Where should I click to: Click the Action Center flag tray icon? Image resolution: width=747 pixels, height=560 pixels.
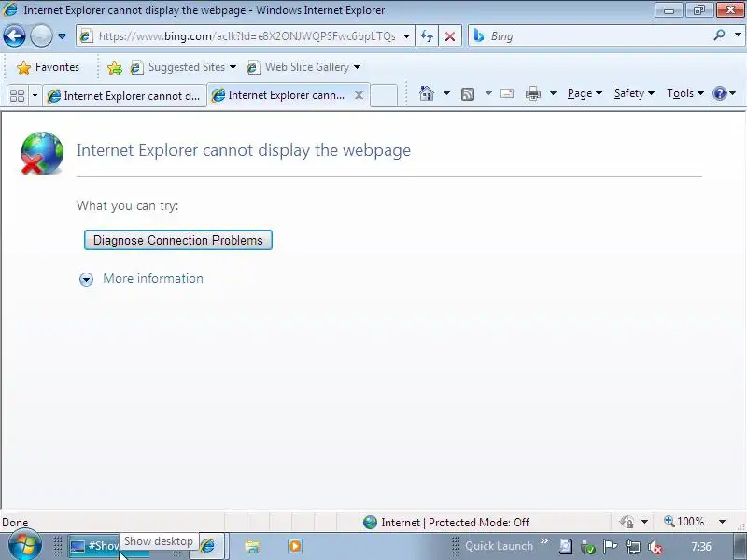click(610, 547)
